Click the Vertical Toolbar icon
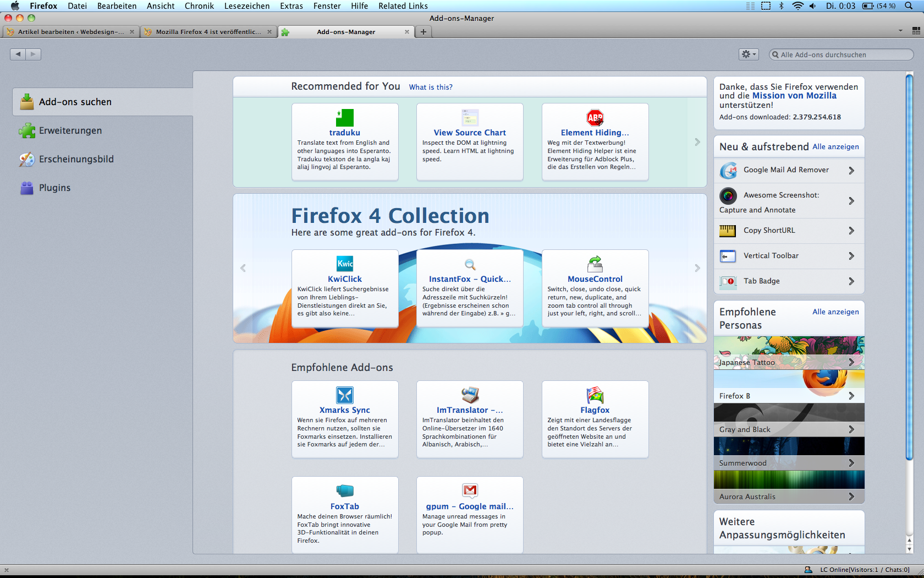 click(x=728, y=256)
